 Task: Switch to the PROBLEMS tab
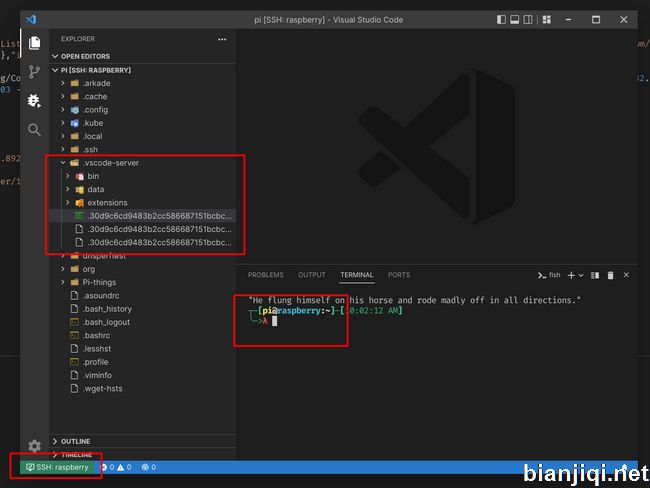point(266,275)
